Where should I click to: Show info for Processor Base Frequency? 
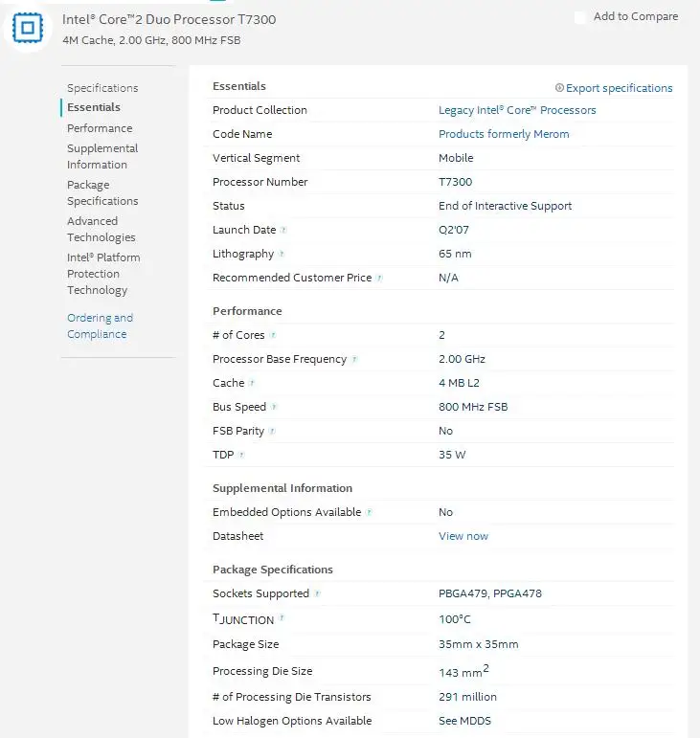354,360
